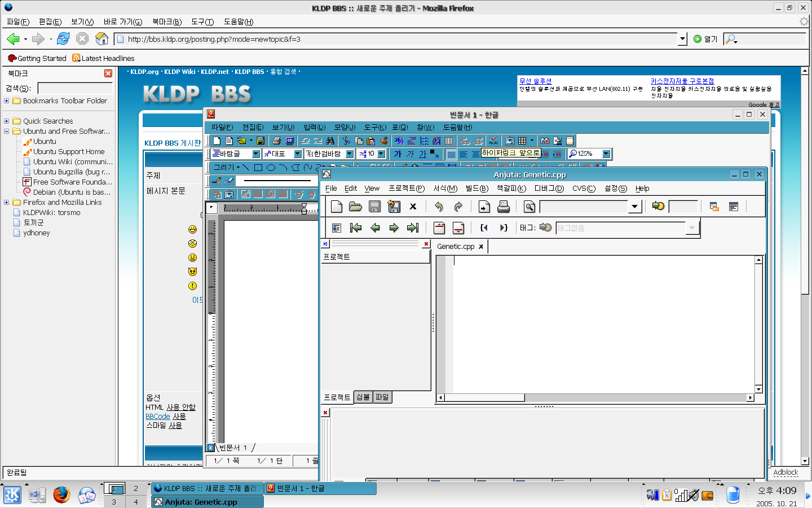Screen dimensions: 812x508
Task: Toggle left alignment in Hangul toolbar
Action: point(464,154)
